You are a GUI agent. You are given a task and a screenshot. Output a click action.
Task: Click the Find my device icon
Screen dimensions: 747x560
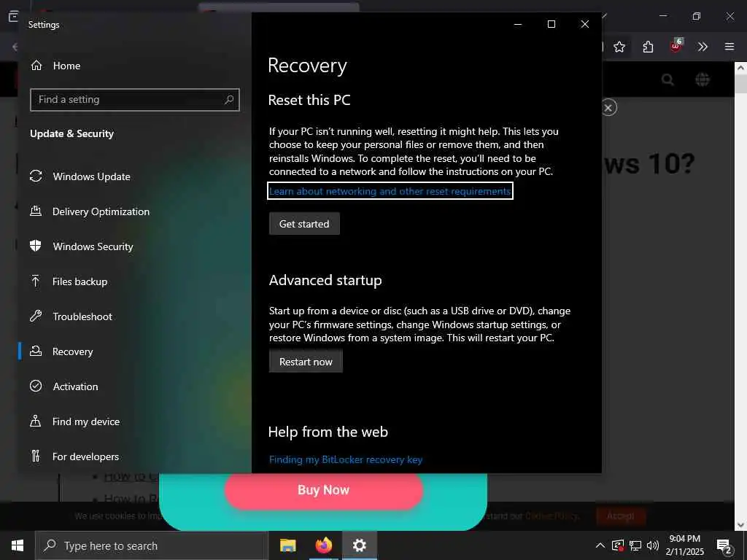(35, 421)
